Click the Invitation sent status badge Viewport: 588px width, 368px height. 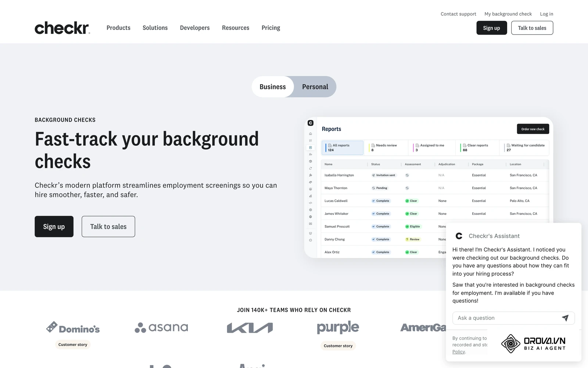pyautogui.click(x=384, y=175)
